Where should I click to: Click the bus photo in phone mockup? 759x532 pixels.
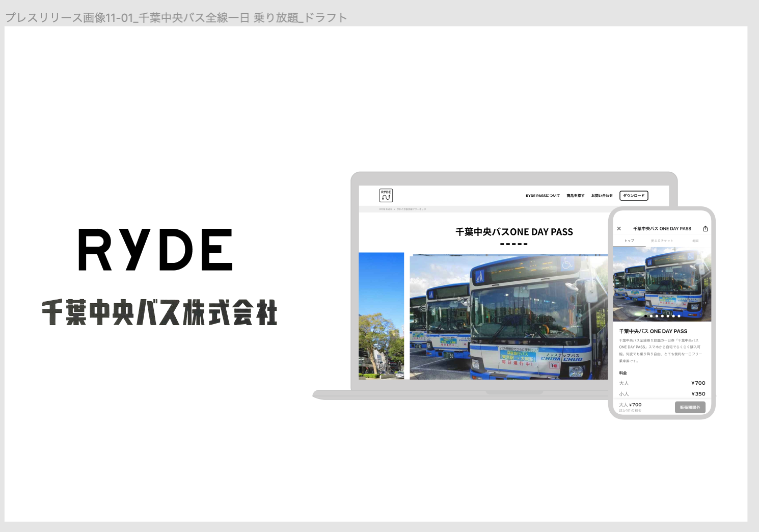662,284
